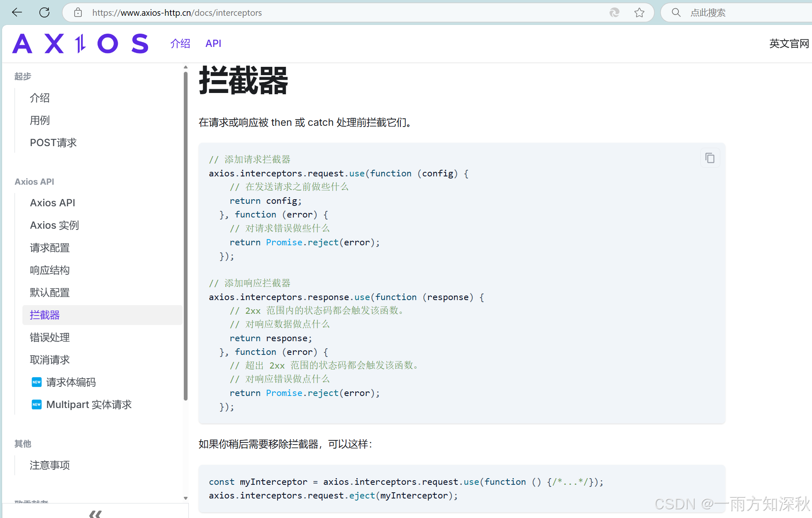Bookmark this page with star icon
This screenshot has height=518, width=812.
click(x=639, y=12)
